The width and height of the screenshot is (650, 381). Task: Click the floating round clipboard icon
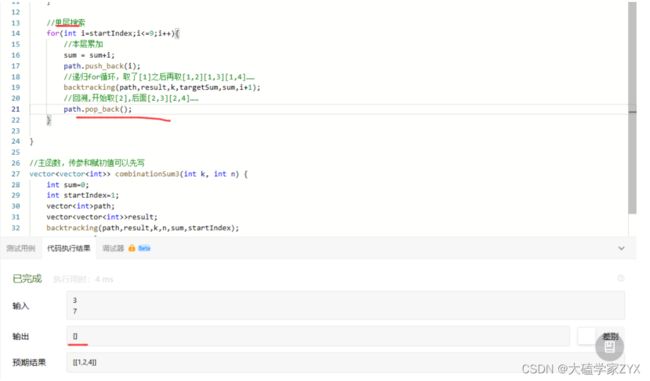point(609,347)
